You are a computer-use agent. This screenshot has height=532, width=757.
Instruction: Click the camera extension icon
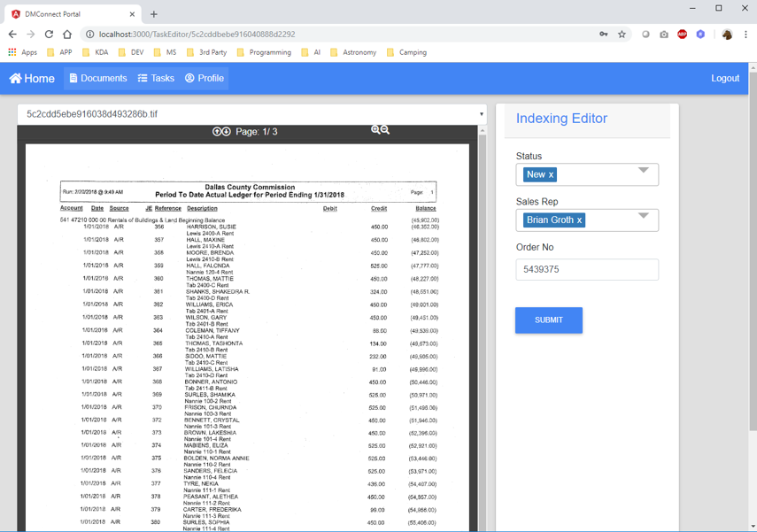coord(664,35)
